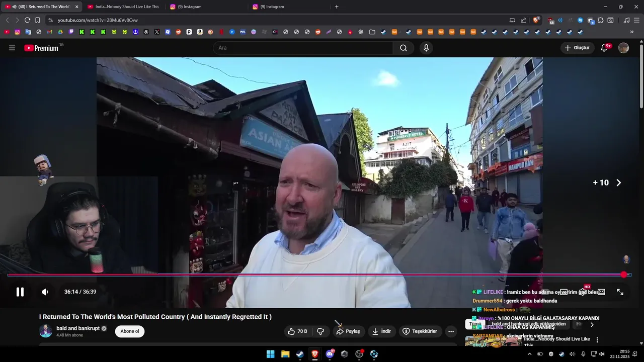Open the YouTube guide hamburger menu
The height and width of the screenshot is (362, 644).
click(12, 48)
